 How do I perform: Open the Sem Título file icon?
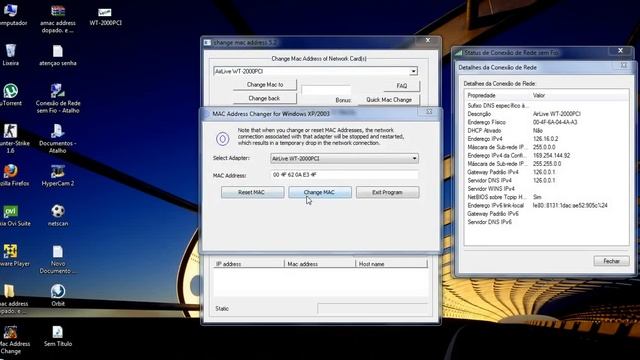click(58, 336)
